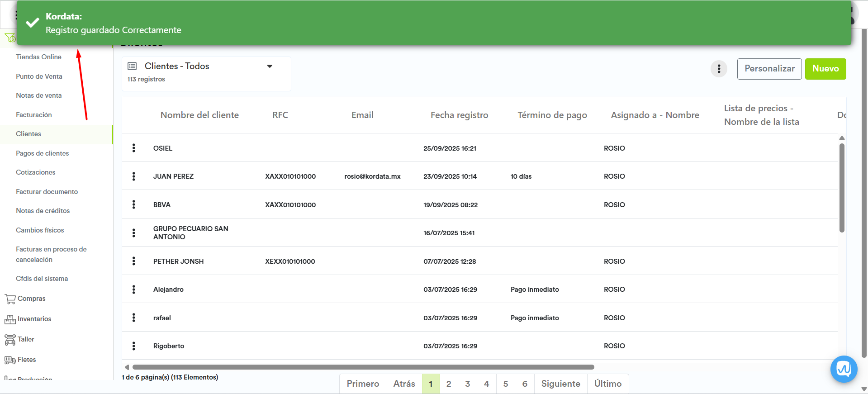Select Facturación in the sidebar menu
Screen dimensions: 868x394
(34, 115)
